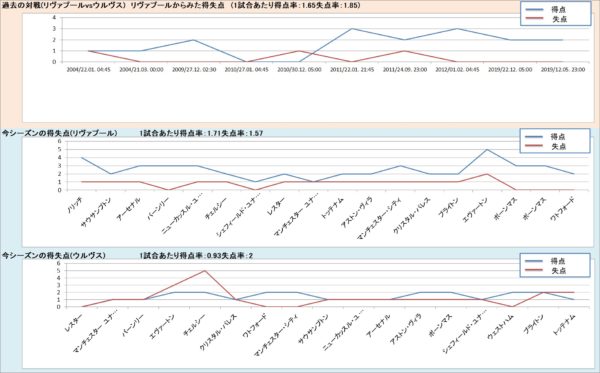The width and height of the screenshot is (600, 373).
Task: Choose クリスタル・パレス label in the ウルヴス chart
Action: pos(218,331)
